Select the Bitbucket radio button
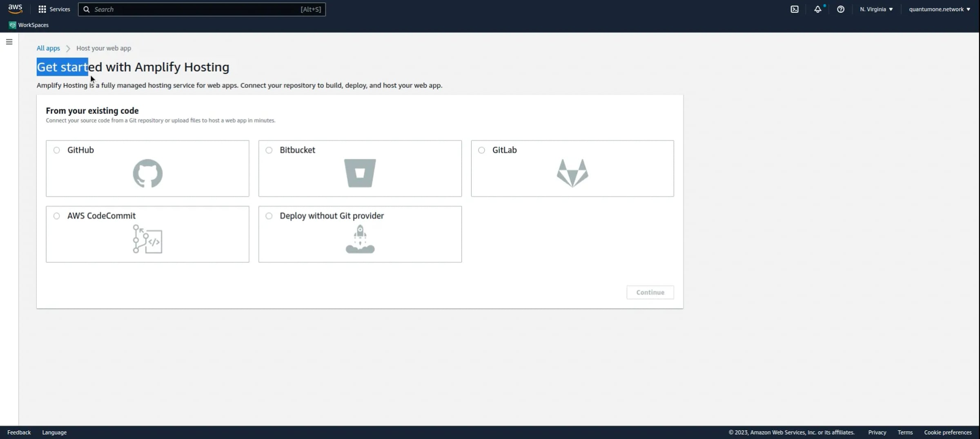 coord(269,150)
